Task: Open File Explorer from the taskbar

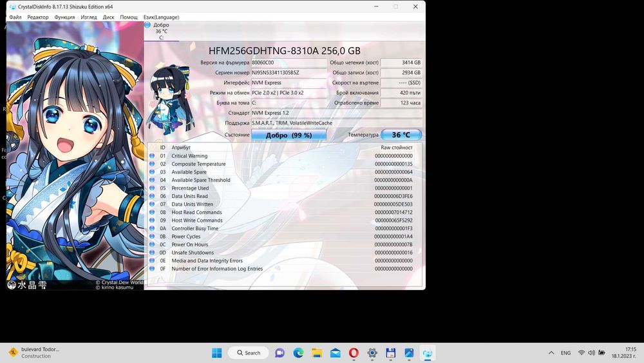Action: click(x=317, y=353)
